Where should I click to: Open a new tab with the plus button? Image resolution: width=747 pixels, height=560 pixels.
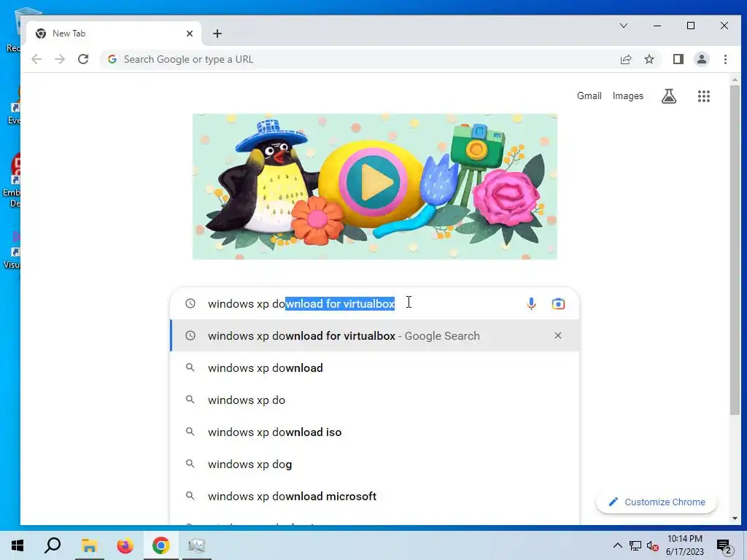217,34
